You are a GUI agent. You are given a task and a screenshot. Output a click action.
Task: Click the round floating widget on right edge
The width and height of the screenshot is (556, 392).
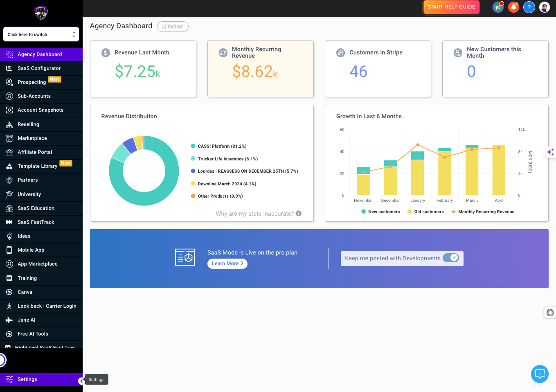pos(550,313)
